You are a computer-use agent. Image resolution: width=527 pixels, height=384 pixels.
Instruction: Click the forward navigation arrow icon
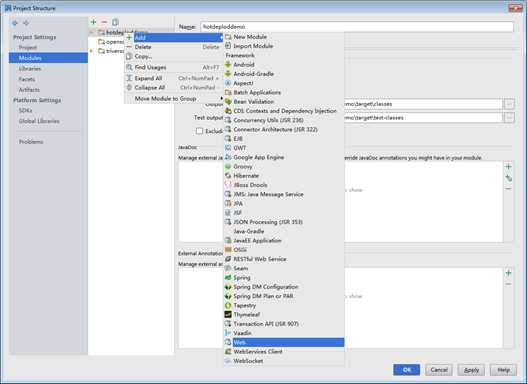(26, 23)
